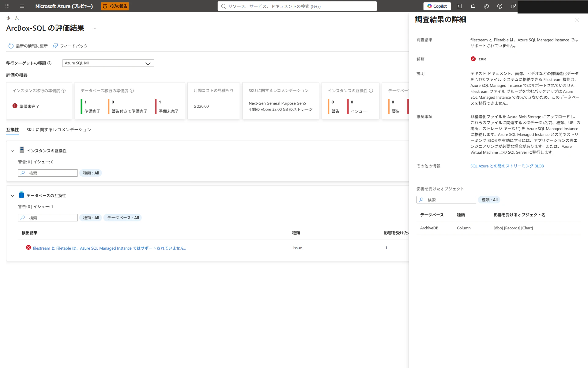Image resolution: width=588 pixels, height=368 pixels.
Task: Select the ArchiveDB row cell
Action: [429, 228]
